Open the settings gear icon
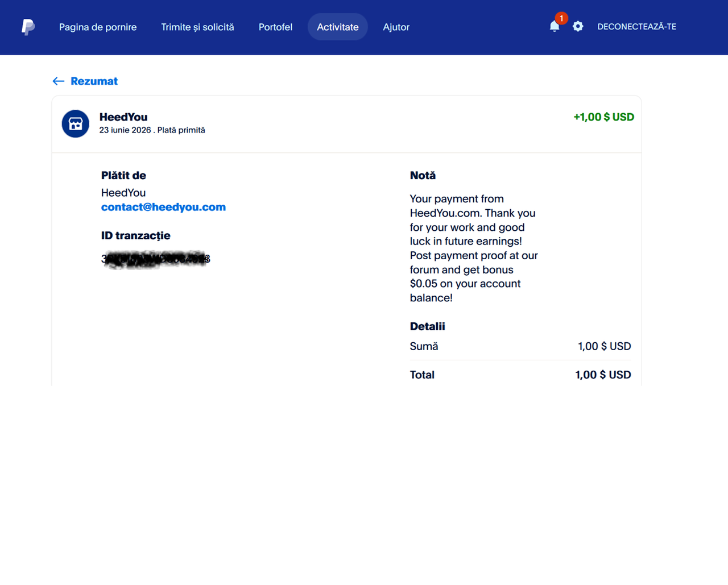728x585 pixels. pyautogui.click(x=578, y=26)
